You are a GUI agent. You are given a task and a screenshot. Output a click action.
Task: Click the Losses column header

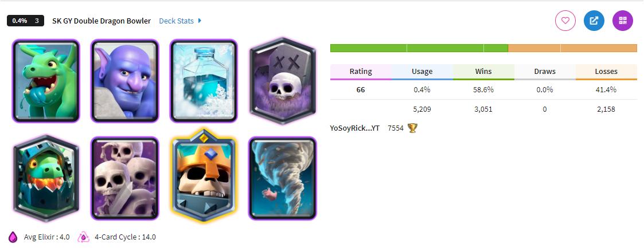pos(606,72)
